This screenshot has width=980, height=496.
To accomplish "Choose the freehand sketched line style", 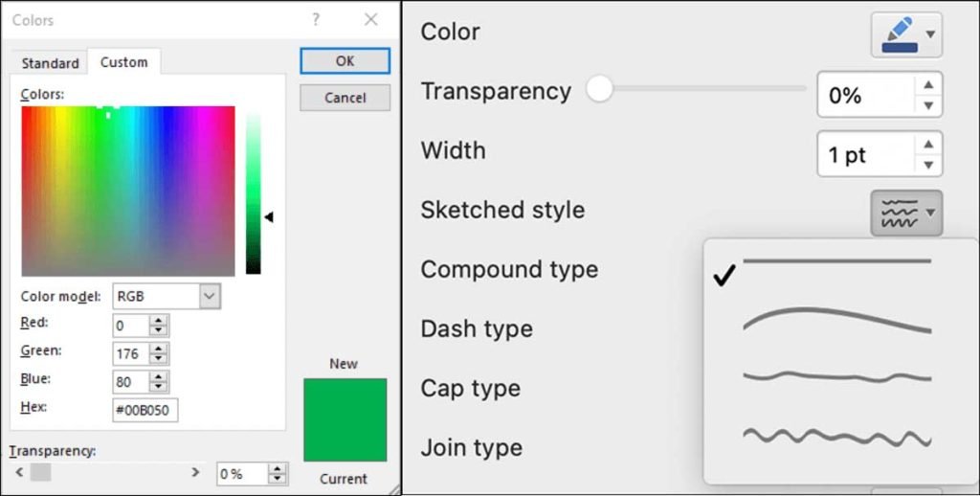I will click(x=836, y=377).
